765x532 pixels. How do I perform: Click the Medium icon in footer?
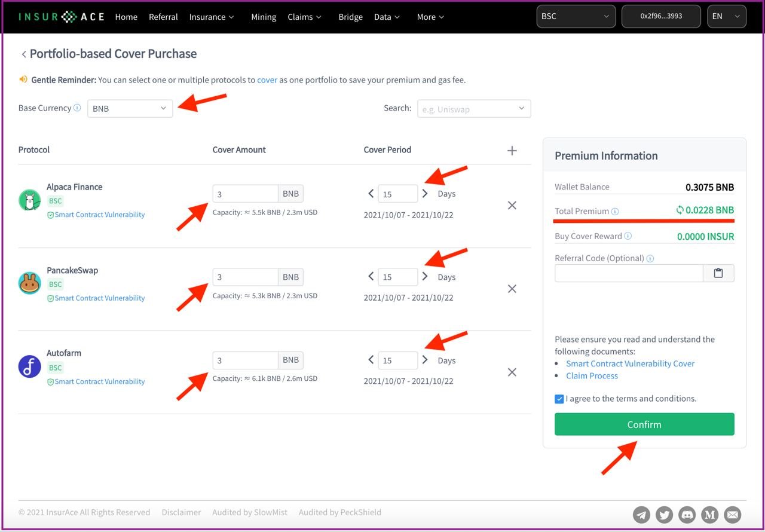click(x=710, y=514)
